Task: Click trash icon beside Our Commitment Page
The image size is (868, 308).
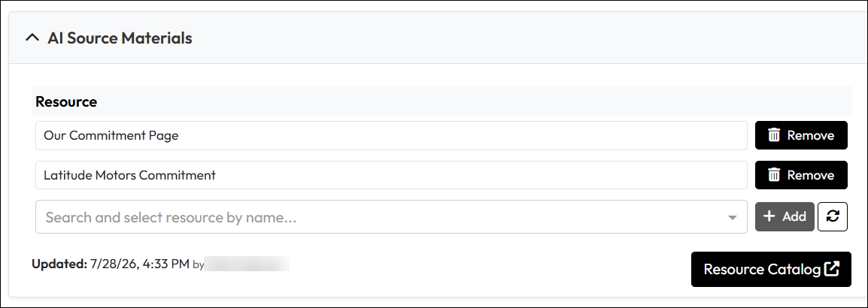Action: click(774, 135)
